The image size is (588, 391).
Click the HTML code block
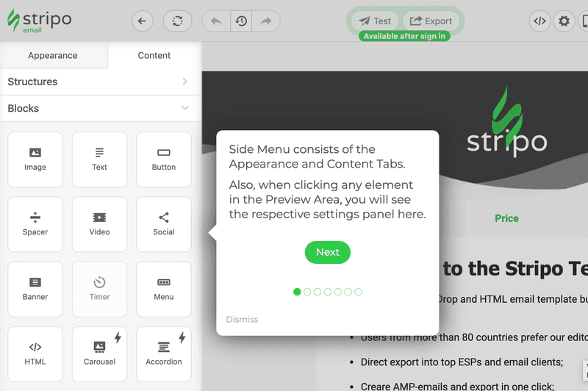[35, 353]
